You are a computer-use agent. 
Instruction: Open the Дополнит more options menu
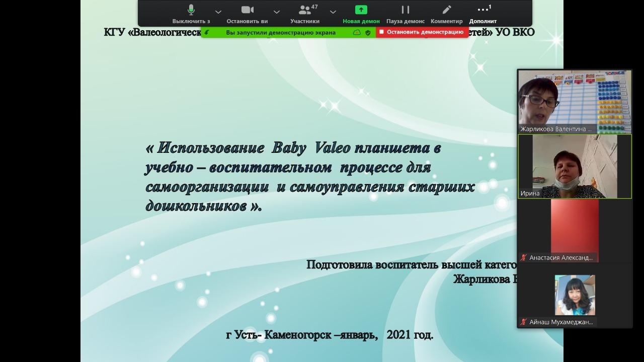[483, 14]
